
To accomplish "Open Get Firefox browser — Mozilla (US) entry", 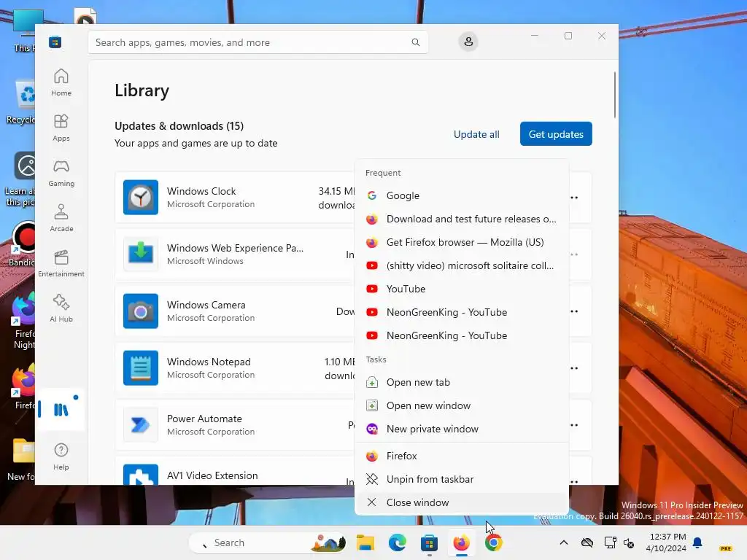I will click(462, 242).
